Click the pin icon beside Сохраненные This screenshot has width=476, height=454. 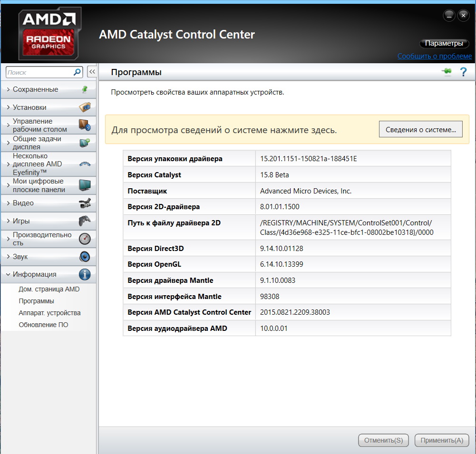click(85, 89)
